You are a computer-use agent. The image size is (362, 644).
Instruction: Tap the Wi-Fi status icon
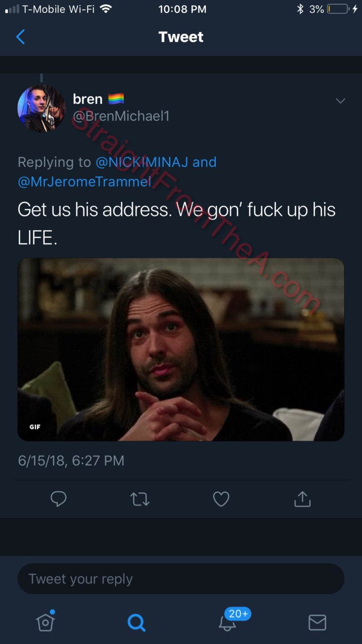pos(106,9)
